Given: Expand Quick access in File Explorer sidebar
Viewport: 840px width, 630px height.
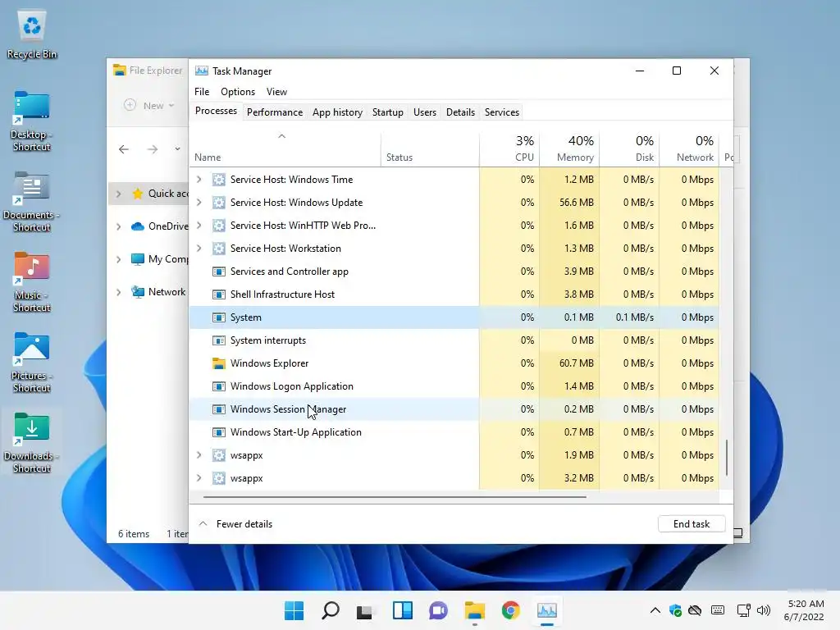Looking at the screenshot, I should pyautogui.click(x=118, y=194).
